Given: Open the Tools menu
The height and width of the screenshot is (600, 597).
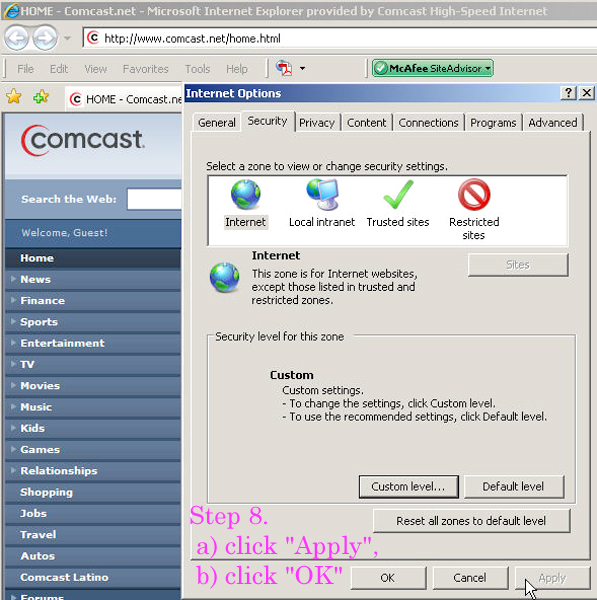Looking at the screenshot, I should [197, 69].
